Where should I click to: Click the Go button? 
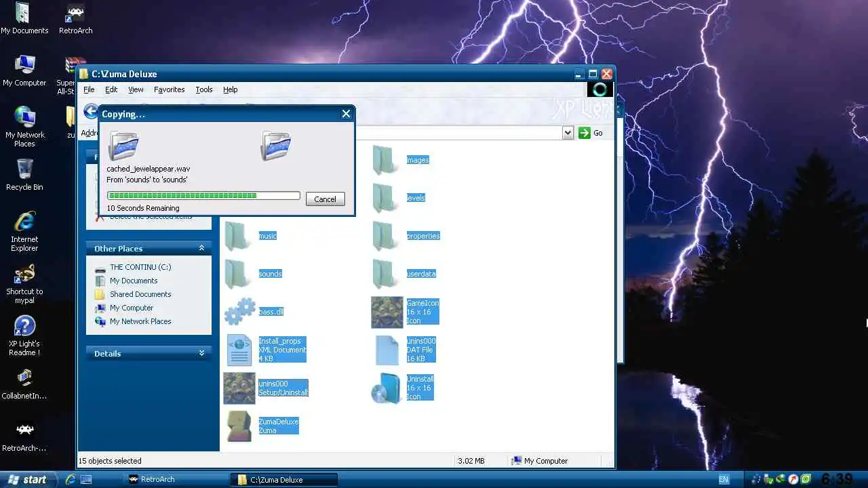[x=591, y=133]
